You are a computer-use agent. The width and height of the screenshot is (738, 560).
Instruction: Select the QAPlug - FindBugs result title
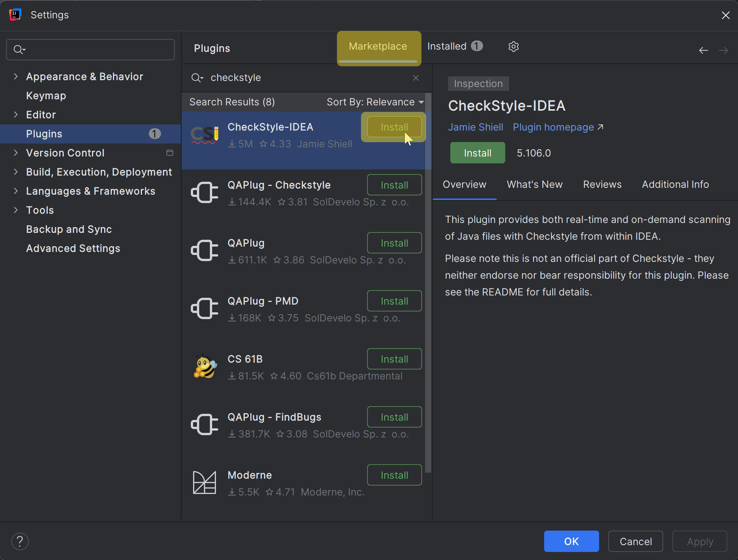274,417
